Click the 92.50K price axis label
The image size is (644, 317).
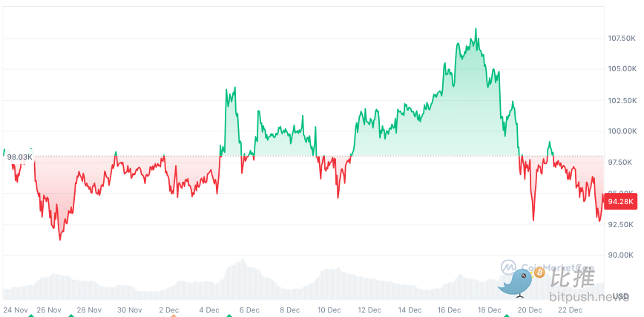coord(620,224)
